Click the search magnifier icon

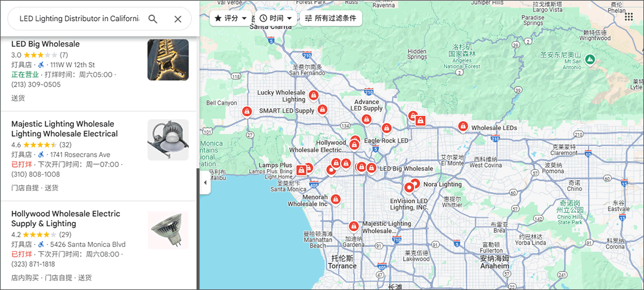tap(153, 19)
